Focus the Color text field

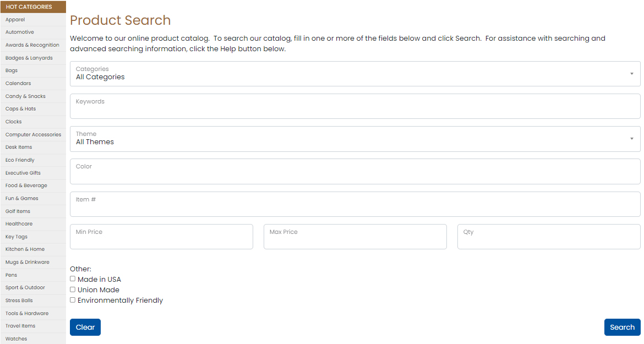tap(355, 172)
